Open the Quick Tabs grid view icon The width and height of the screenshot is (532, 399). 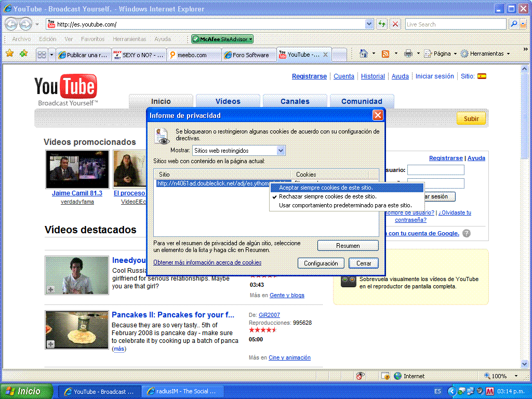(x=42, y=55)
